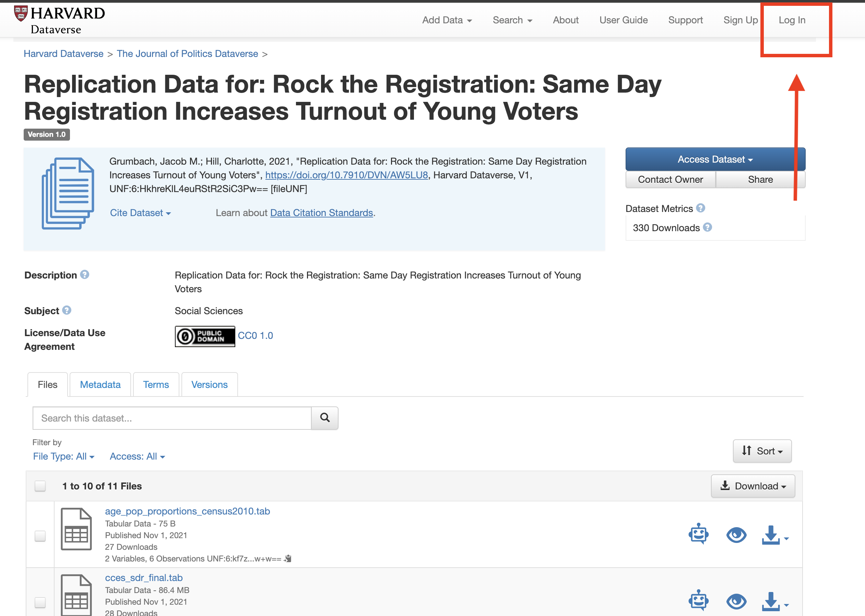Screen dimensions: 865x616
Task: Open file tools robot icon for age_pop_proportions_census2010.tab
Action: [x=698, y=534]
